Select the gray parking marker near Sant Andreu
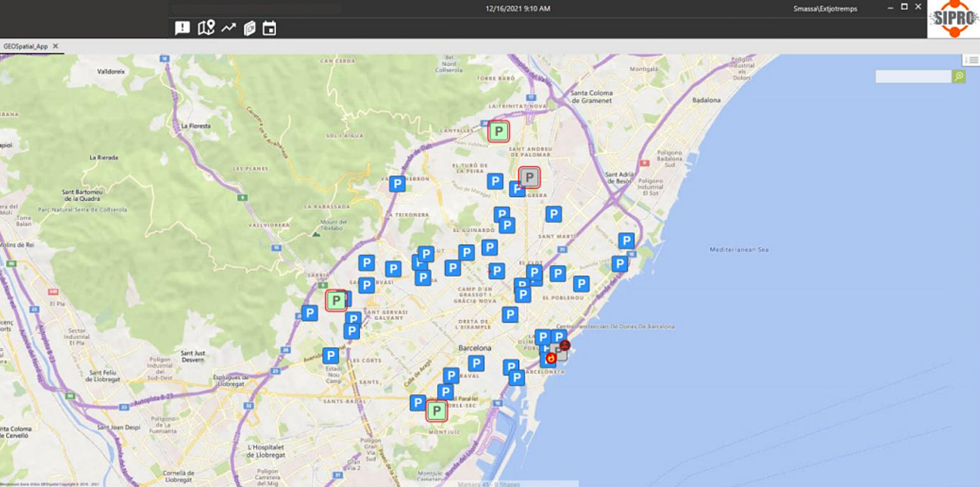 tap(529, 177)
